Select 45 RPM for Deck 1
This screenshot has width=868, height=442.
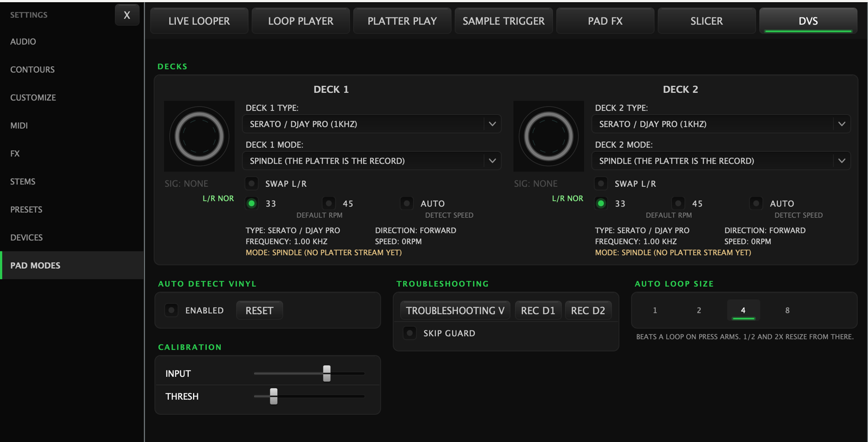329,203
